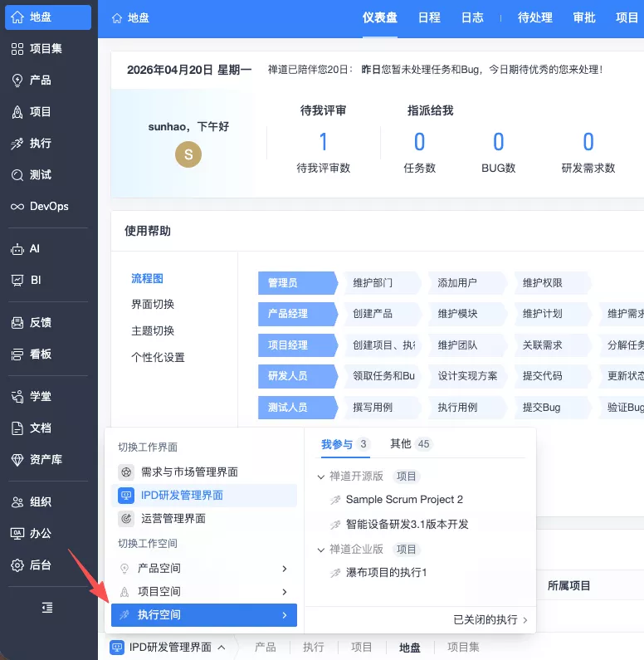Open 瀑布项目的执行1 execution
Viewport: 644px width, 660px height.
click(386, 573)
